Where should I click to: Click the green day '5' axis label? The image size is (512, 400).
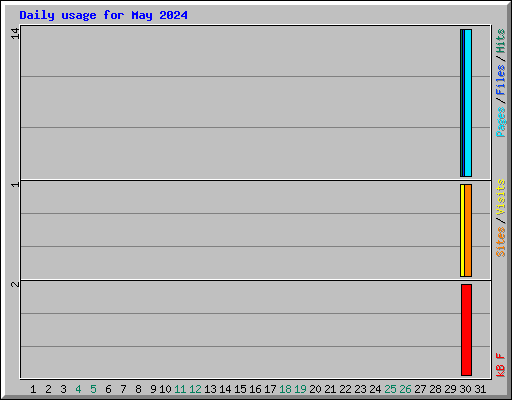93,389
